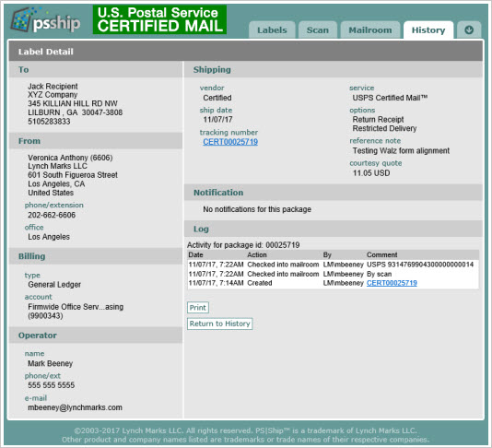
Task: Click the operator e-mail mbeeney@lynchmarks.com
Action: point(75,407)
